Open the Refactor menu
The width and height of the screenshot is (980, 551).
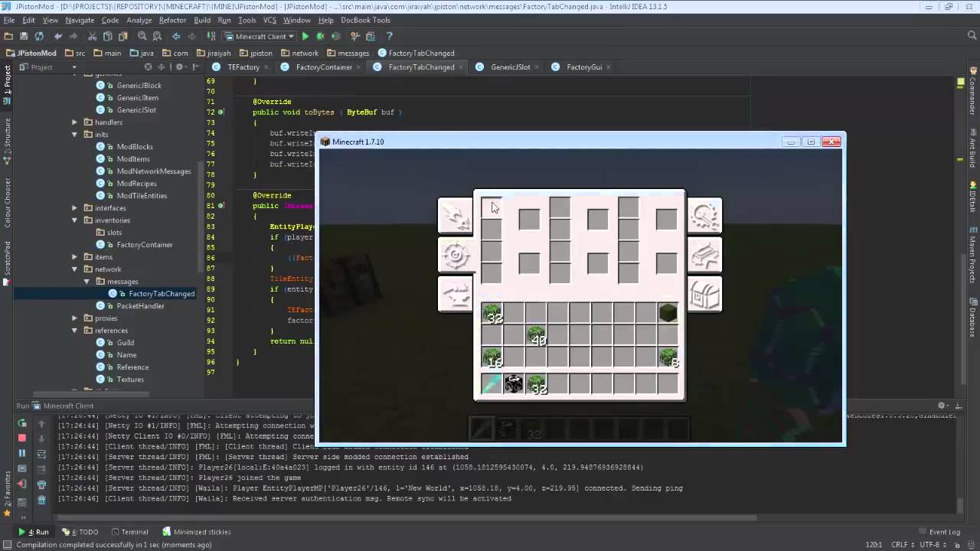[172, 20]
